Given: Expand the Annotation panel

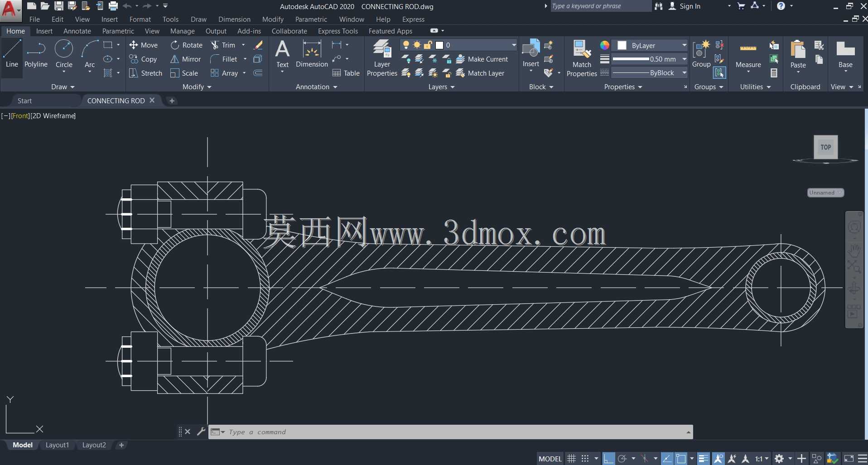Looking at the screenshot, I should click(316, 87).
